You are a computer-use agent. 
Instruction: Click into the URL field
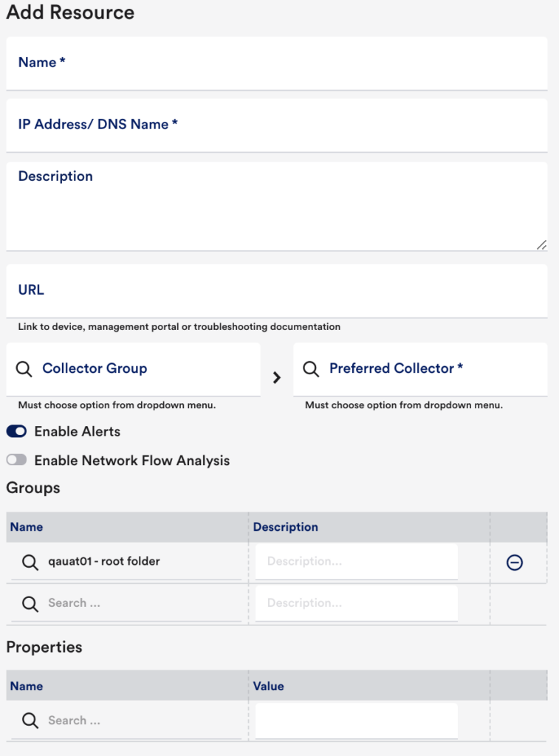(277, 291)
